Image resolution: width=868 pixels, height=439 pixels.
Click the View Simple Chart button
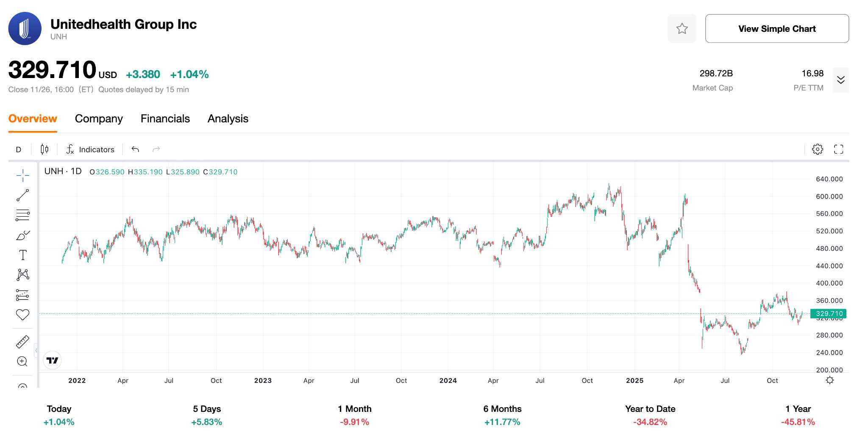[777, 28]
